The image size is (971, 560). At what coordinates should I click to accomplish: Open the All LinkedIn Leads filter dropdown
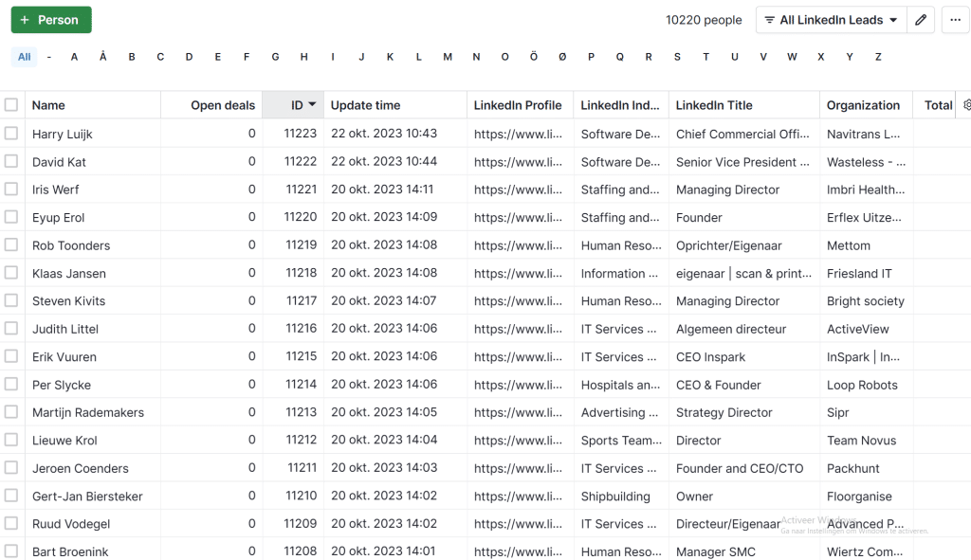pyautogui.click(x=831, y=20)
